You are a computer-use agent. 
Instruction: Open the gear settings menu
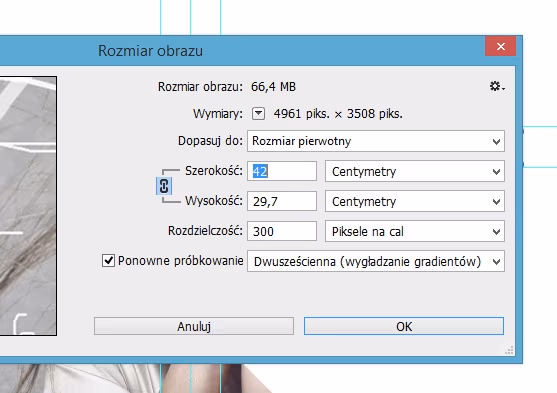point(497,86)
